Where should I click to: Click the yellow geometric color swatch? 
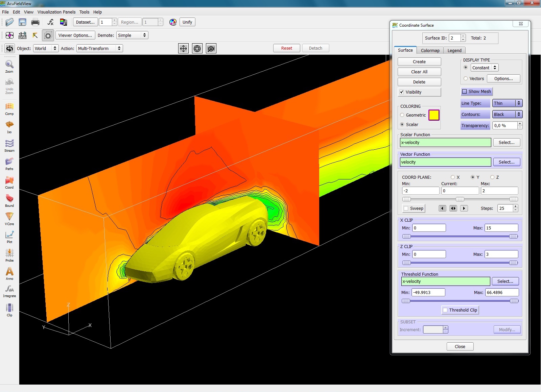click(434, 115)
